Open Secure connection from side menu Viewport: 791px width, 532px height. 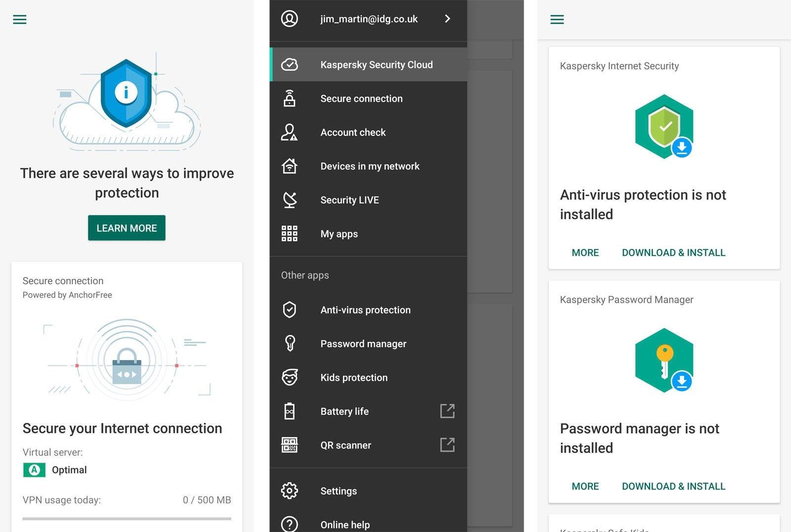[x=368, y=98]
